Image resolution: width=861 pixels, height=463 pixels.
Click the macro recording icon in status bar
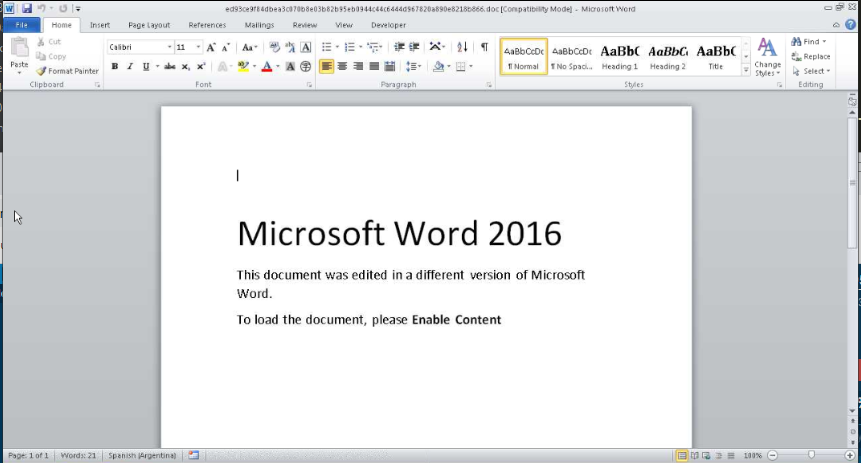coord(193,455)
